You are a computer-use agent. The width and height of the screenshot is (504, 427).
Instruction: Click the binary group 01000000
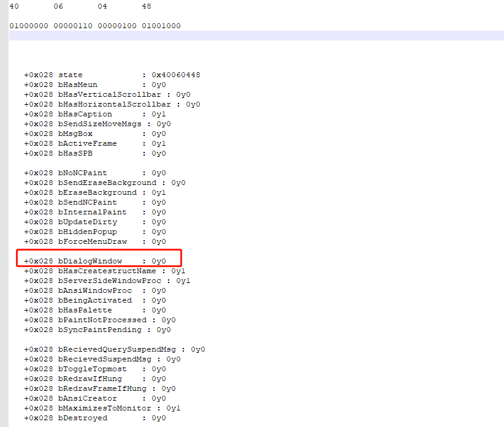coord(29,26)
